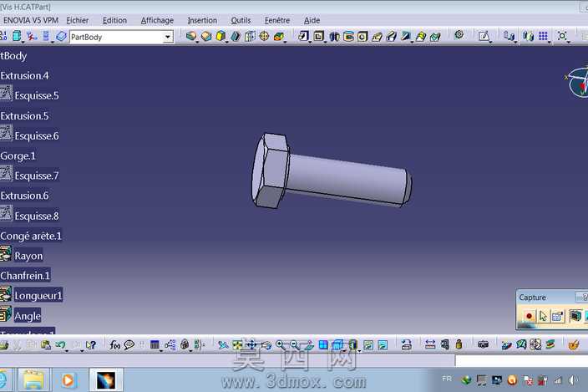This screenshot has width=588, height=392.
Task: Click the Pan arrows icon
Action: tap(251, 344)
